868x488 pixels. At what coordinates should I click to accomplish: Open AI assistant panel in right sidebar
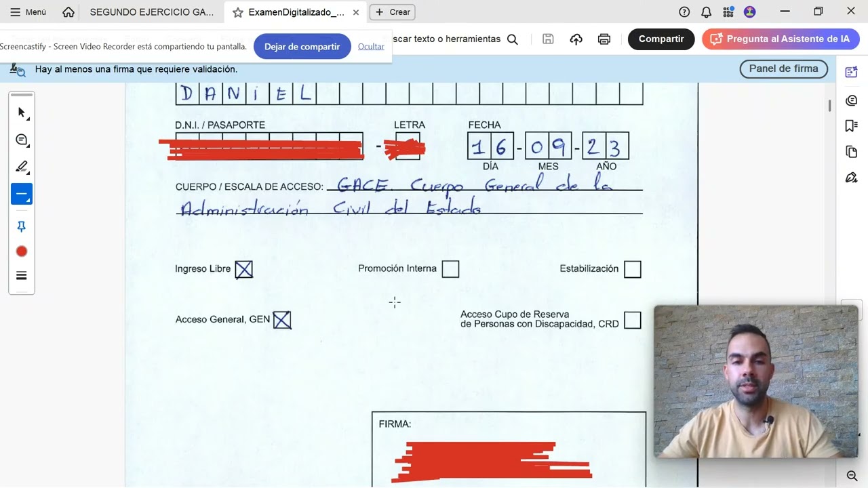(x=852, y=73)
